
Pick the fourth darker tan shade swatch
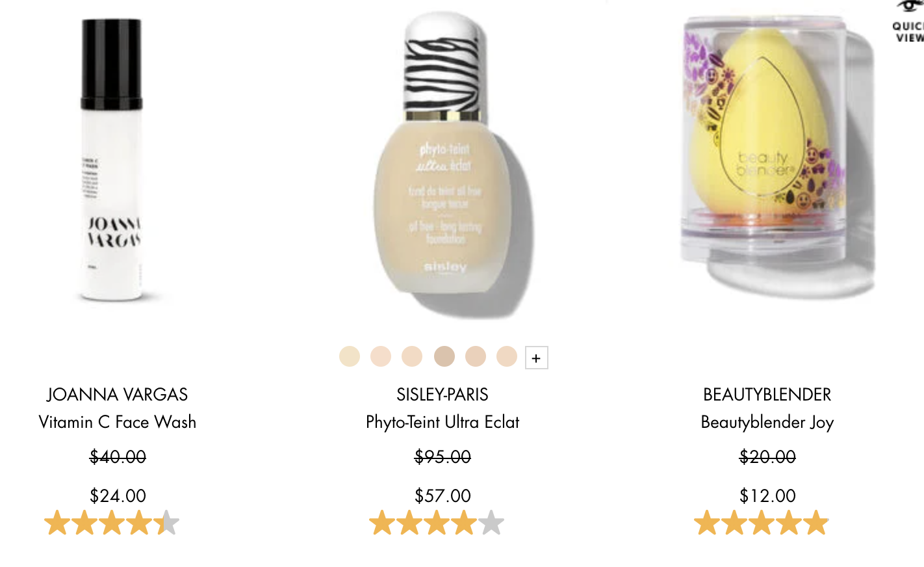pos(444,356)
